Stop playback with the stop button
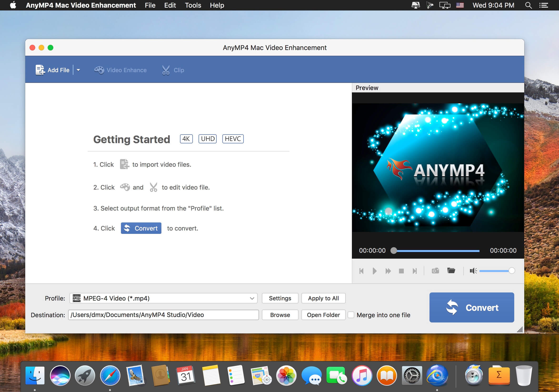 click(401, 271)
